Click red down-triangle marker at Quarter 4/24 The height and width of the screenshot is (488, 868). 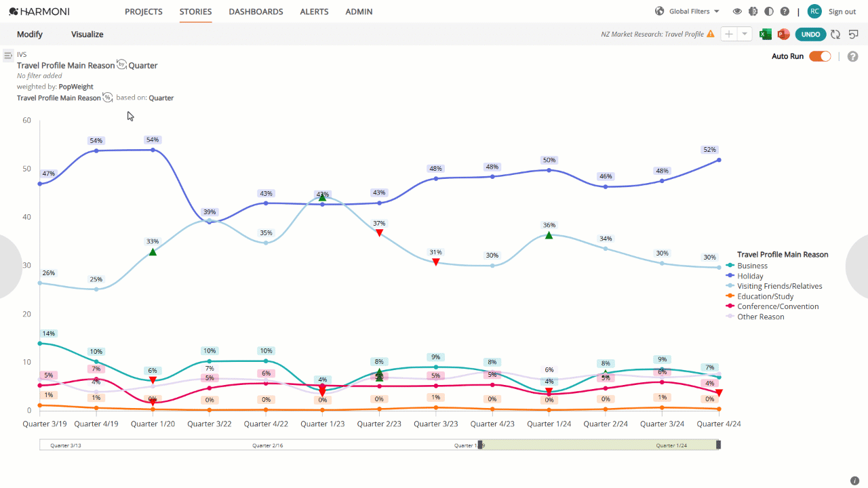pos(719,393)
